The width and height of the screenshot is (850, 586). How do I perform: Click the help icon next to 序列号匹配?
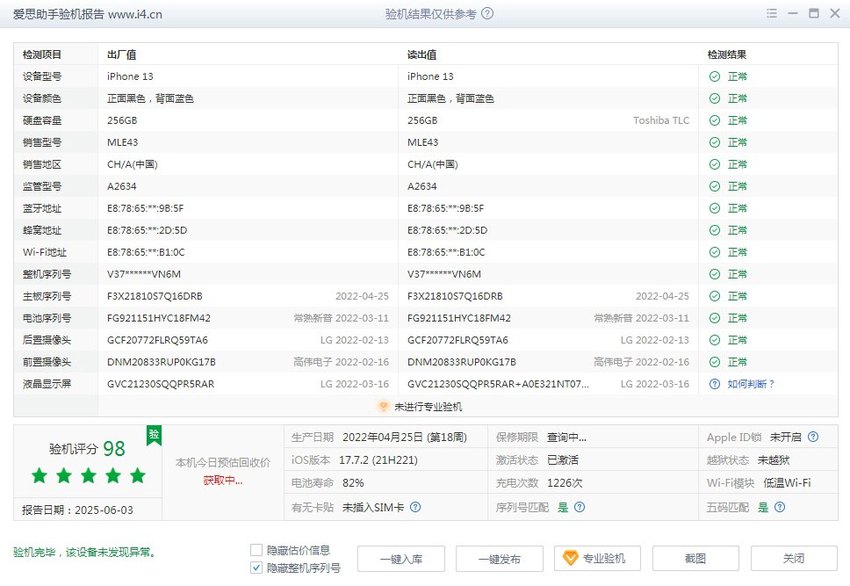pos(579,507)
